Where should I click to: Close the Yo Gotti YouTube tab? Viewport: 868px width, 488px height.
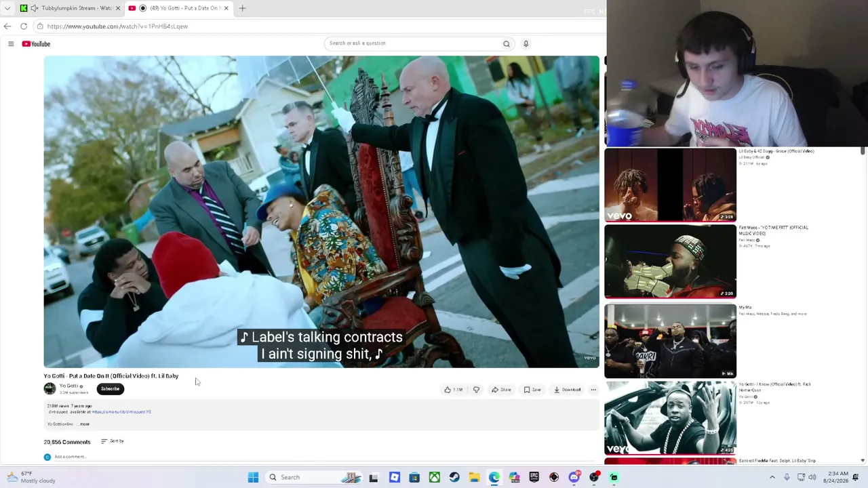pos(226,8)
